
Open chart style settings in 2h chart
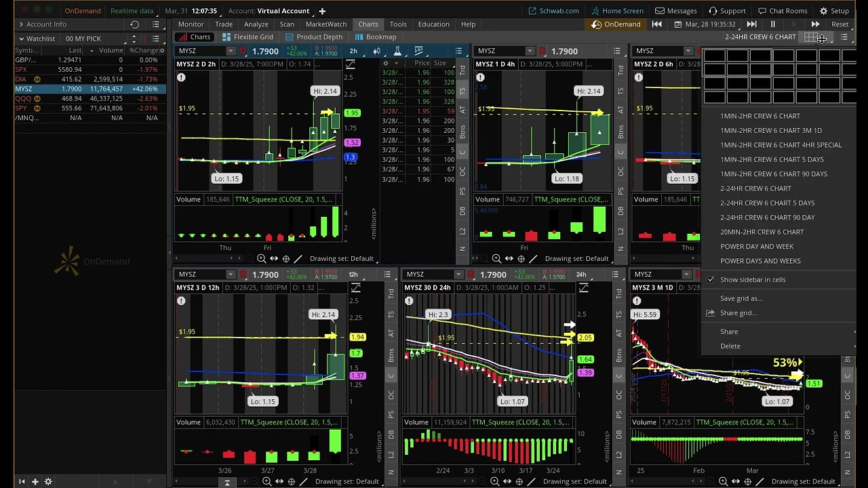point(376,51)
